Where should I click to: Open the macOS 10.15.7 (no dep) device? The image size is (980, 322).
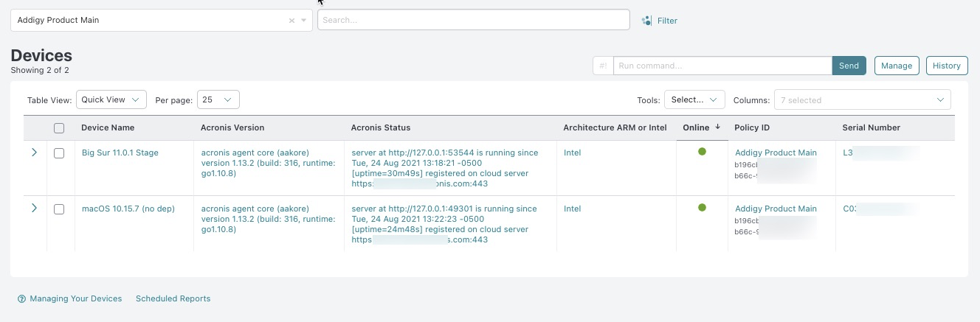pos(128,209)
